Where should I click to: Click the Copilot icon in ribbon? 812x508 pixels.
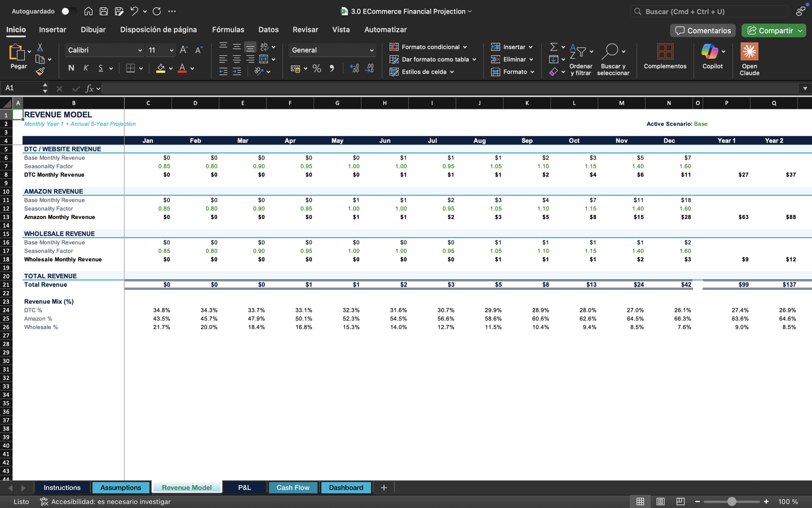point(709,51)
